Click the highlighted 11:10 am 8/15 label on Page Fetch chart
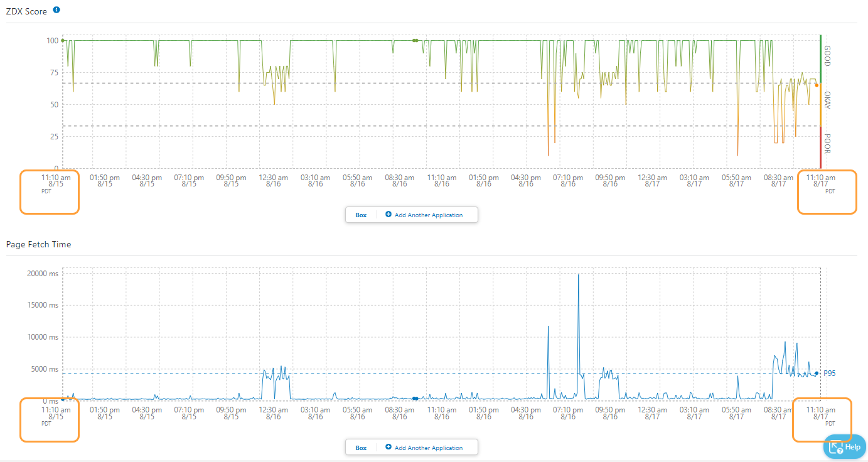The width and height of the screenshot is (868, 462). click(x=56, y=413)
